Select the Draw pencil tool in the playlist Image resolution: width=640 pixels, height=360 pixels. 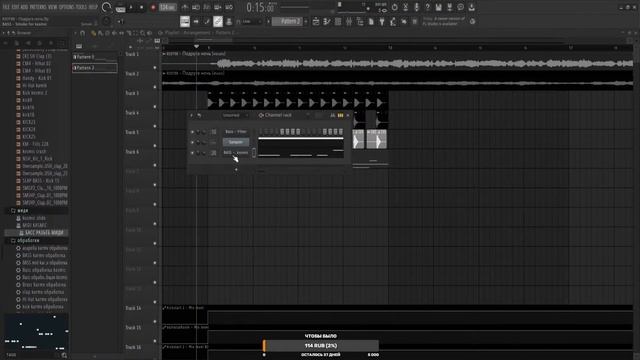93,33
